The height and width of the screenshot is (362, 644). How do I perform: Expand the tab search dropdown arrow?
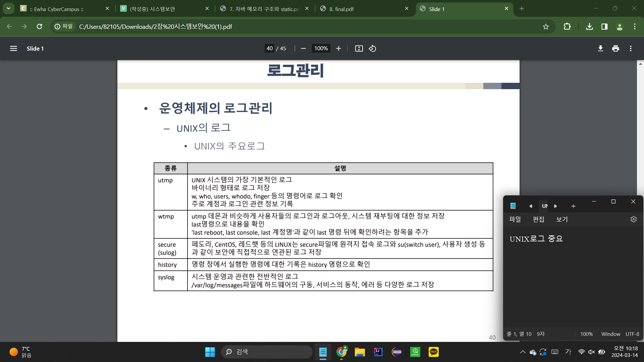coord(8,8)
